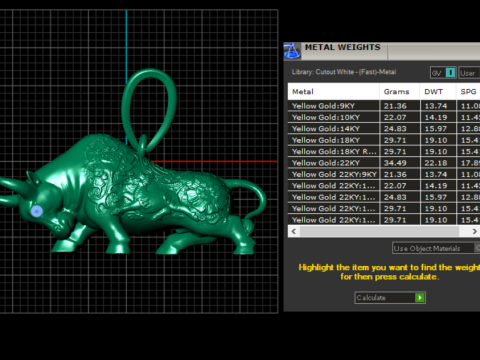Click the table's left scroll arrow

click(x=294, y=231)
